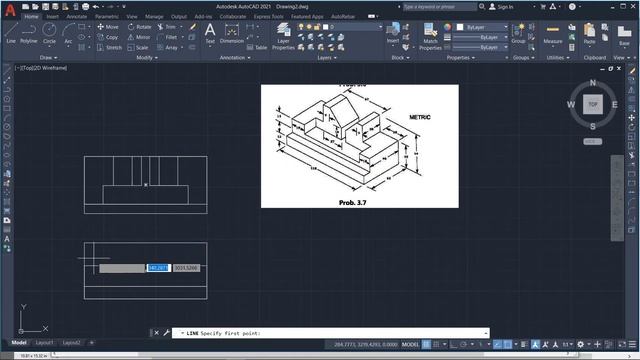Click the Save icon in Quick Access toolbar
The height and width of the screenshot is (360, 640).
[45, 7]
